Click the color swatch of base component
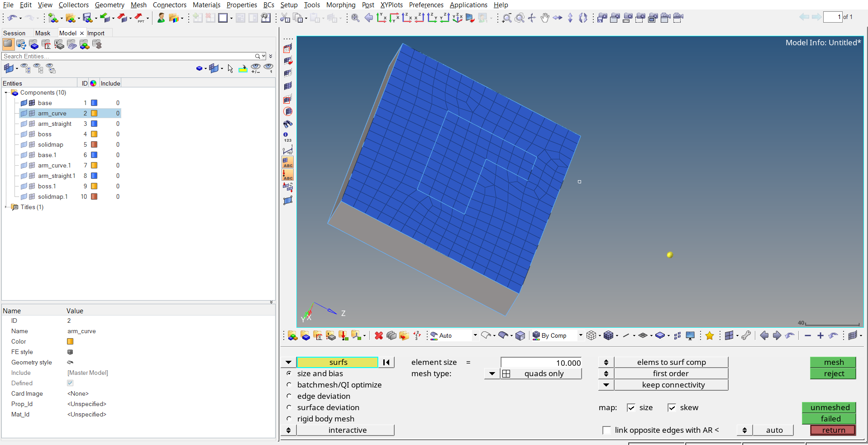The image size is (868, 445). tap(94, 103)
